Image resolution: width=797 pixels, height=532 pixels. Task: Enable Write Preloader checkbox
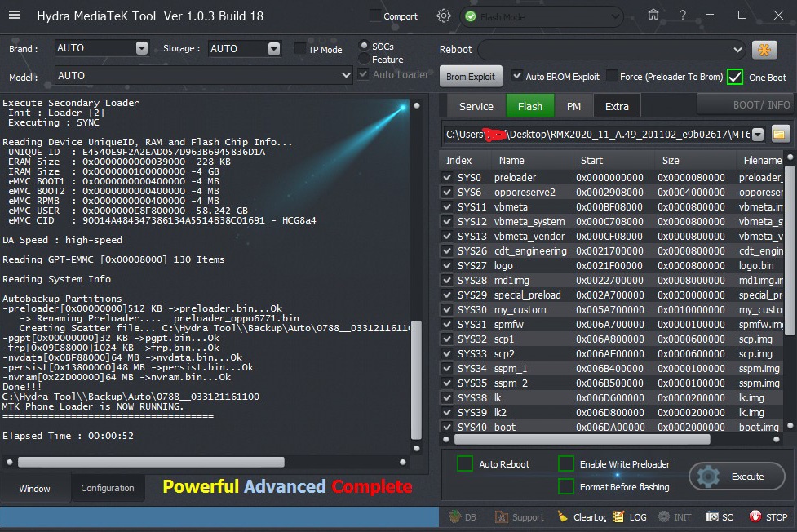point(565,463)
